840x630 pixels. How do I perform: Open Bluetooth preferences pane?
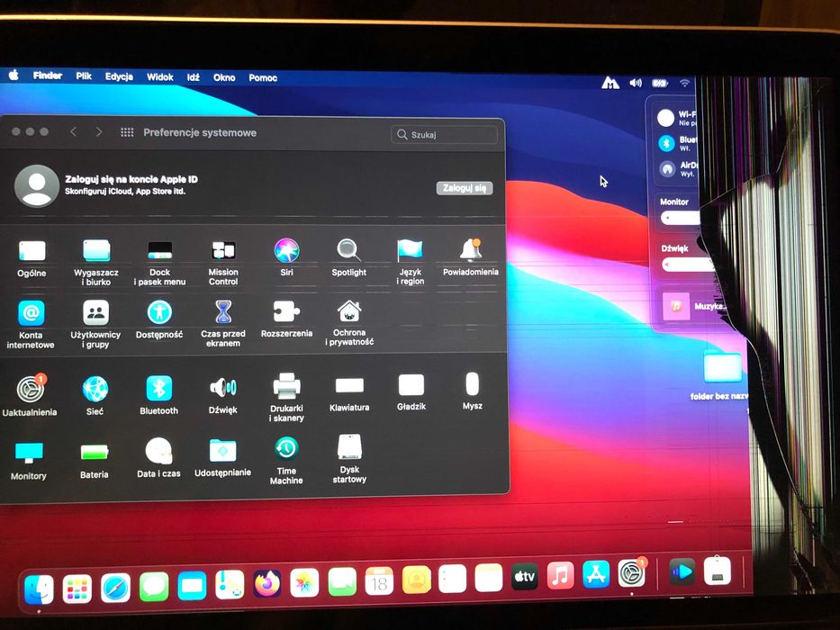(x=159, y=388)
